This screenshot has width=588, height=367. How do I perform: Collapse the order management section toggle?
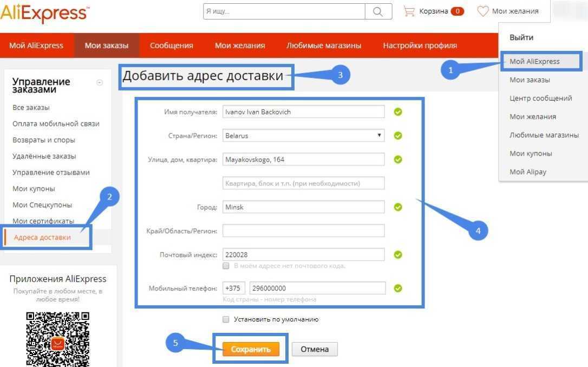click(99, 82)
